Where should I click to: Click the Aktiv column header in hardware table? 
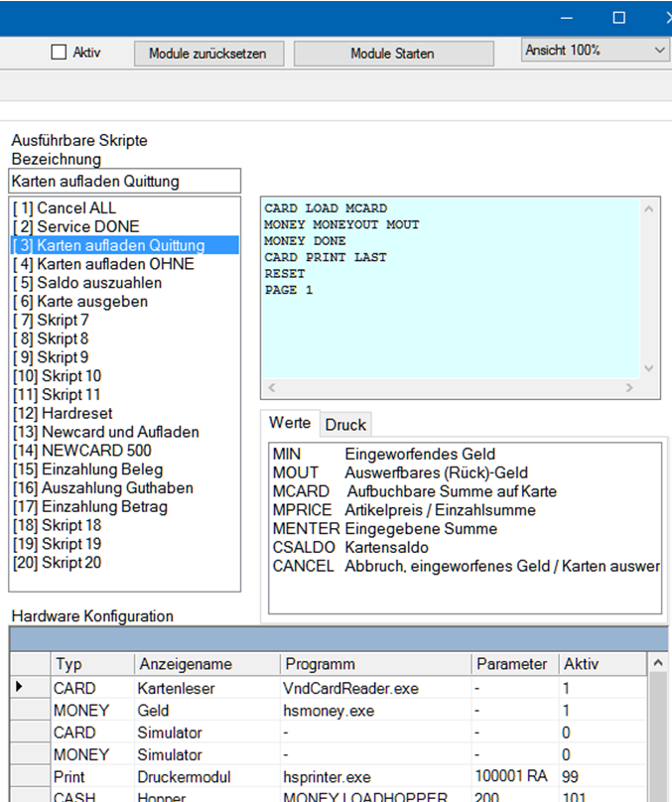coord(603,664)
